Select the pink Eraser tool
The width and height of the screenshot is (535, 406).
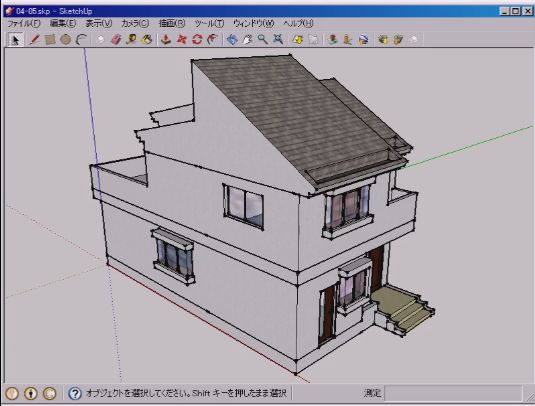pyautogui.click(x=116, y=40)
